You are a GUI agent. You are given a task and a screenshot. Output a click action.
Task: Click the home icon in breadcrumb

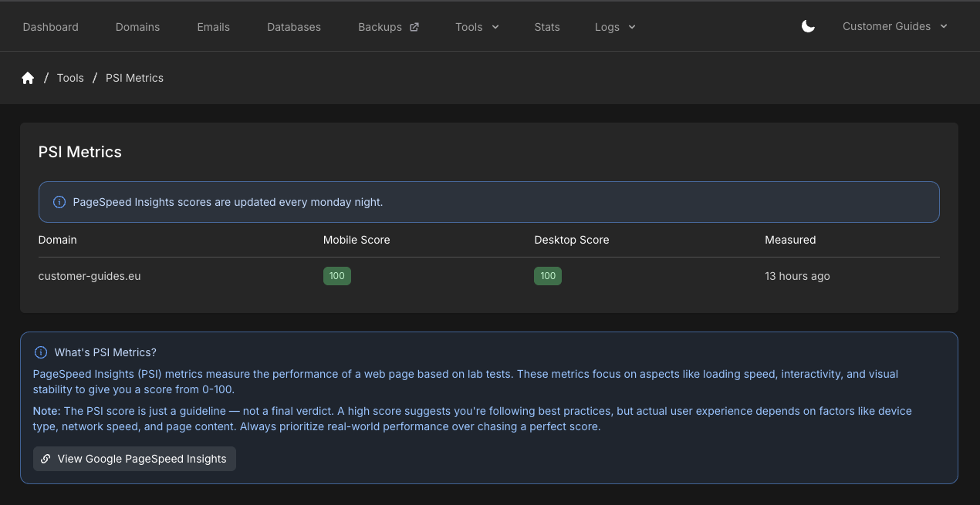tap(28, 78)
